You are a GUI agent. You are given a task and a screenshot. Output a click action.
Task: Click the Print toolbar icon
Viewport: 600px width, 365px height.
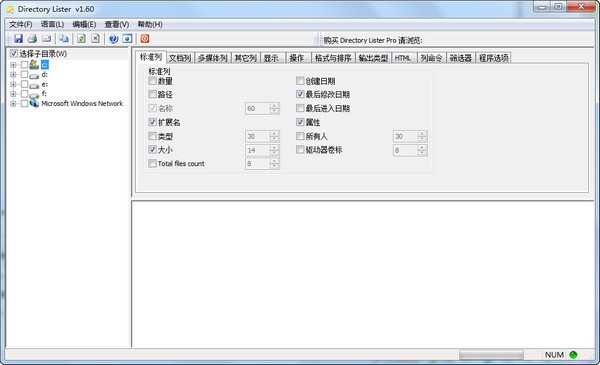[32, 39]
